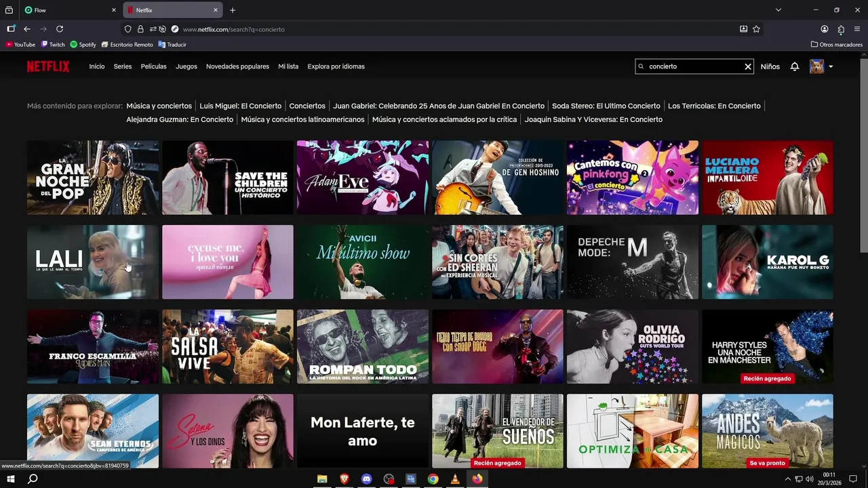Open the YouTube bookmark

20,45
